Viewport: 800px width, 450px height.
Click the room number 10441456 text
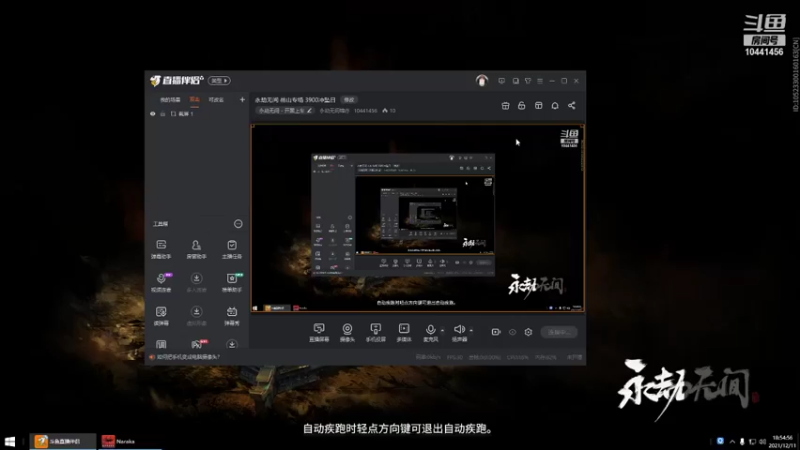365,111
